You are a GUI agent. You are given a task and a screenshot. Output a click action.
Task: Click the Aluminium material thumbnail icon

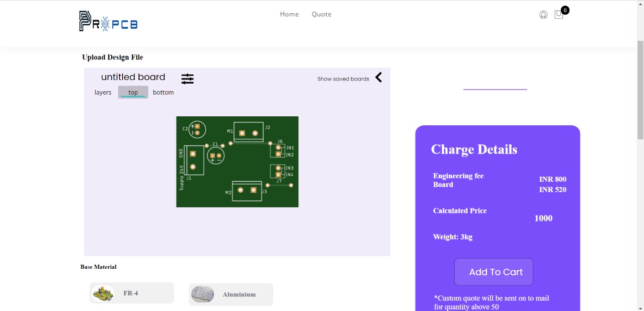[x=202, y=294]
